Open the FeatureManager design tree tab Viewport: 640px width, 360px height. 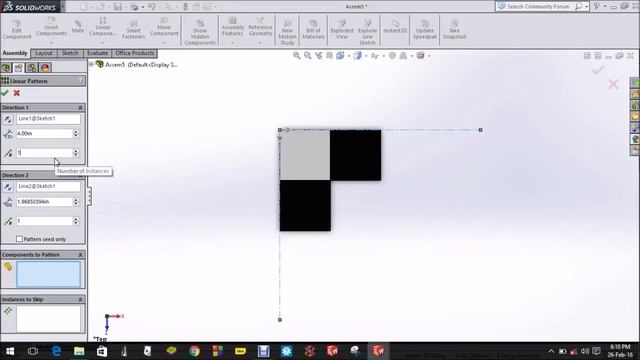[6, 67]
